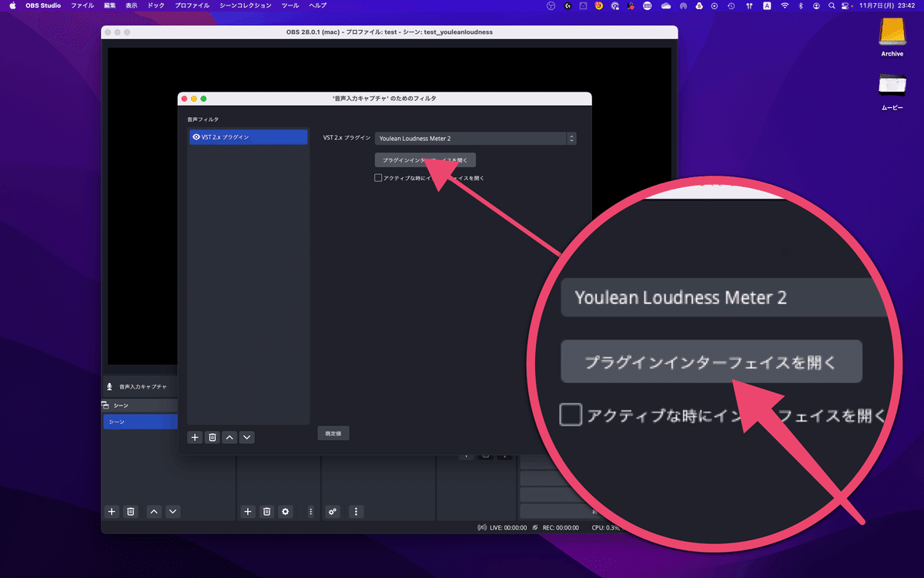Click the microphone icon beside 音声入力キャプチャ

point(109,386)
